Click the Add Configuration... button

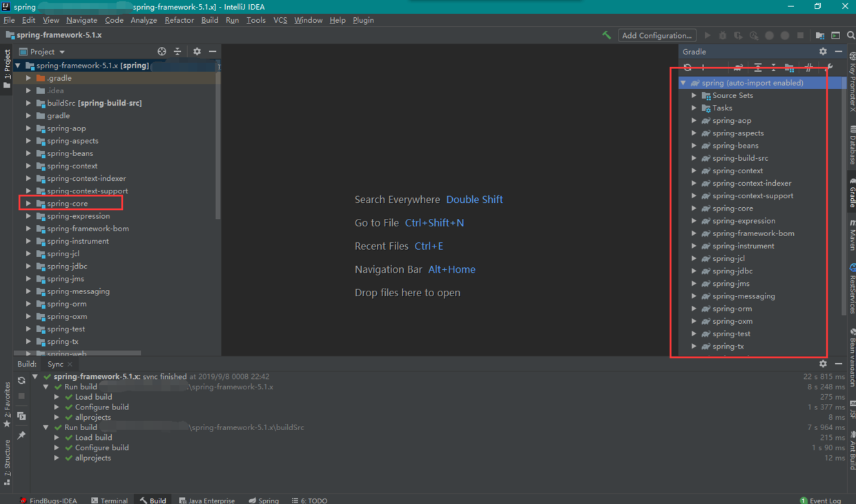(656, 35)
